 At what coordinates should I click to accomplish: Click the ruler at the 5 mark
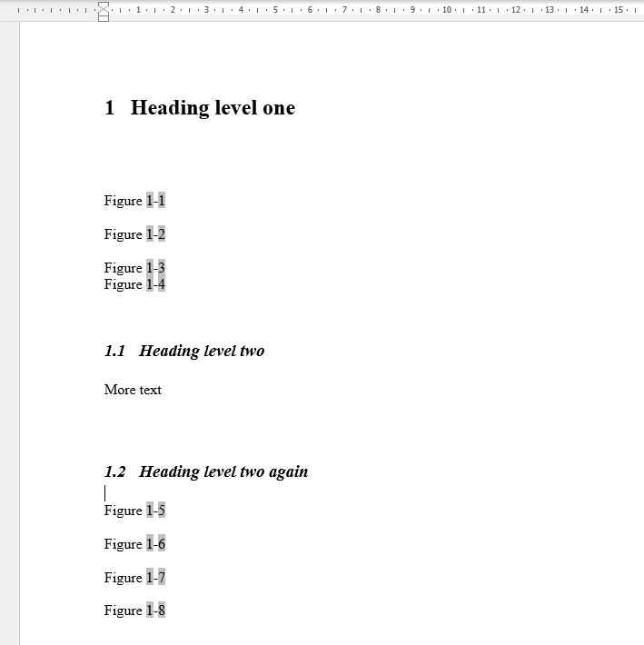tap(275, 9)
